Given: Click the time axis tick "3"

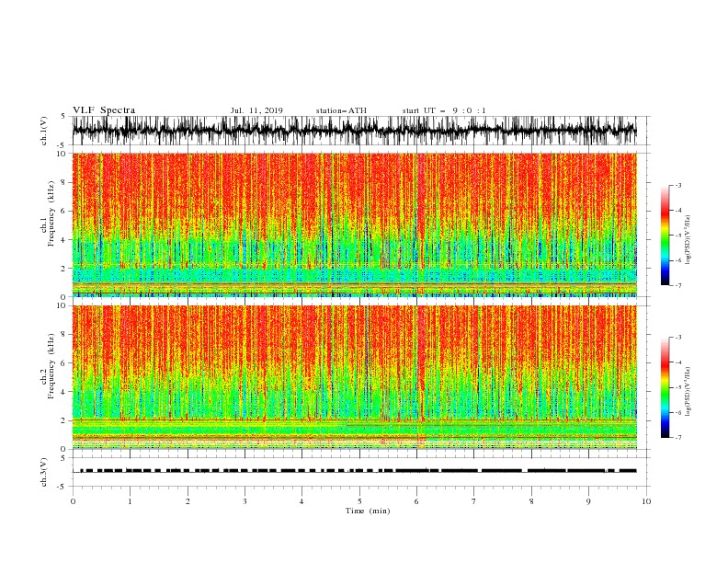Looking at the screenshot, I should click(245, 501).
